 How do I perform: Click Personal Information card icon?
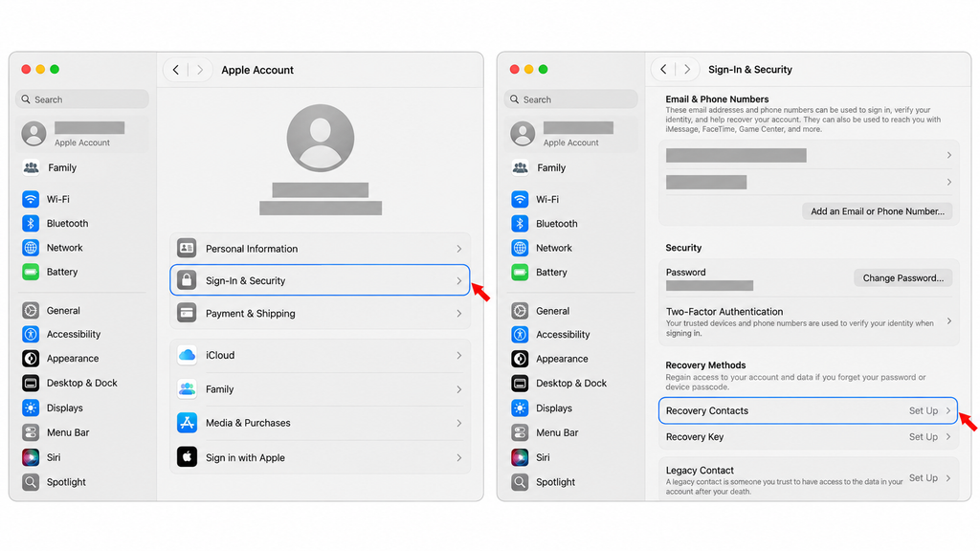click(187, 248)
